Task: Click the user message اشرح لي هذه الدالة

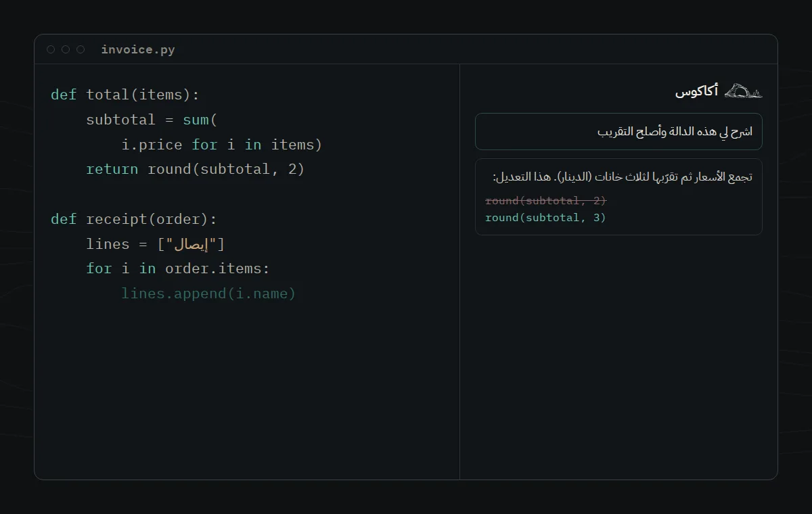Action: 618,131
